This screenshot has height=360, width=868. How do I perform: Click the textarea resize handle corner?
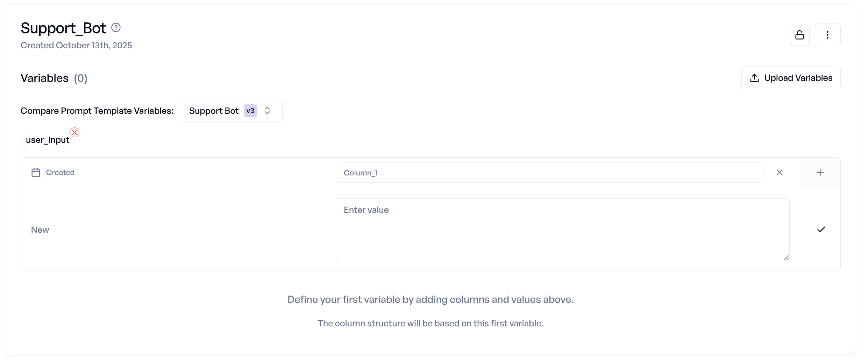pyautogui.click(x=786, y=258)
